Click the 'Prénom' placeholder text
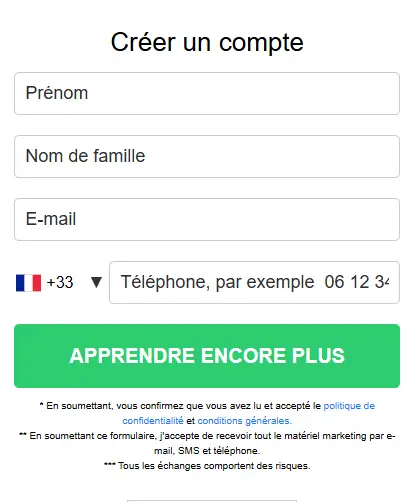The image size is (411, 502). [x=57, y=93]
